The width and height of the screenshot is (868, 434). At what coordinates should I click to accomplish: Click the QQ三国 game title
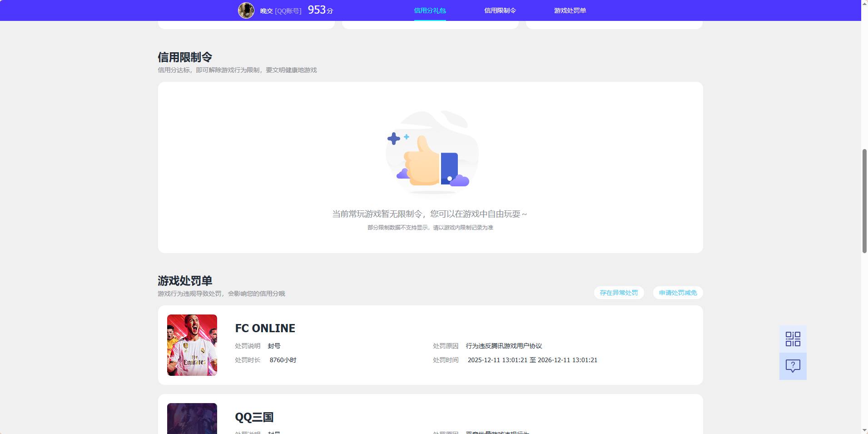254,417
